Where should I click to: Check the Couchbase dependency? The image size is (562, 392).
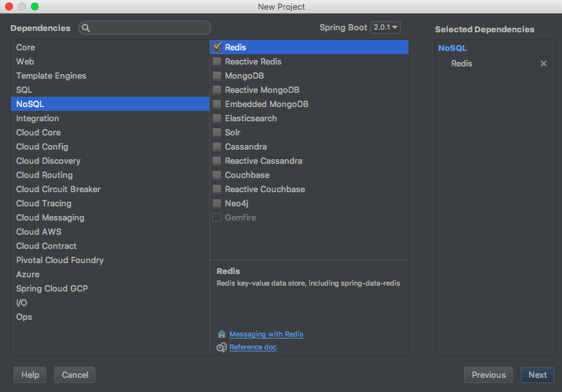click(217, 175)
